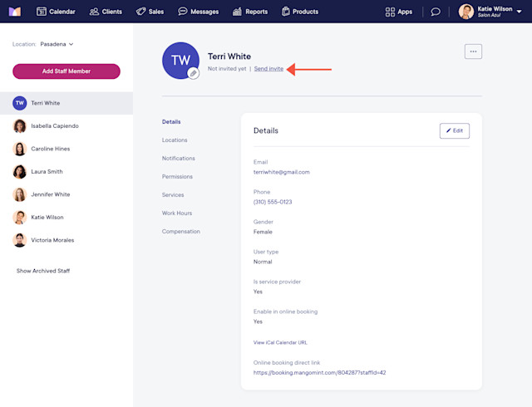Open the Reports section

pos(250,12)
